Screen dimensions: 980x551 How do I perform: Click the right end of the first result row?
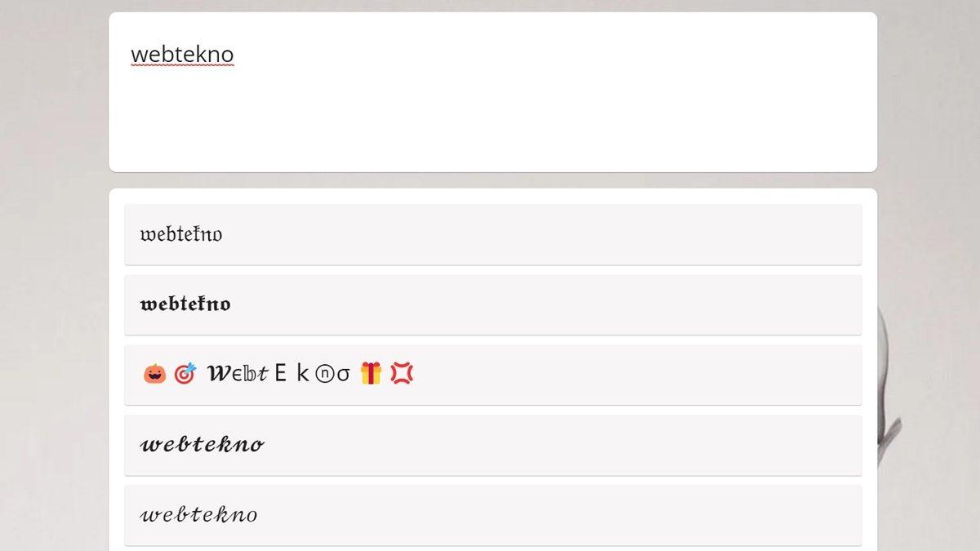click(x=833, y=235)
